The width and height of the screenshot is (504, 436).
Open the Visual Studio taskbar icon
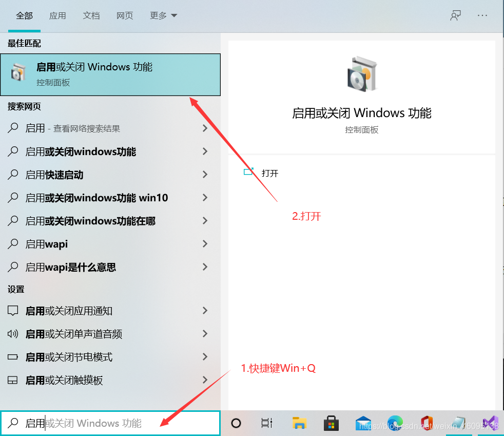click(490, 423)
